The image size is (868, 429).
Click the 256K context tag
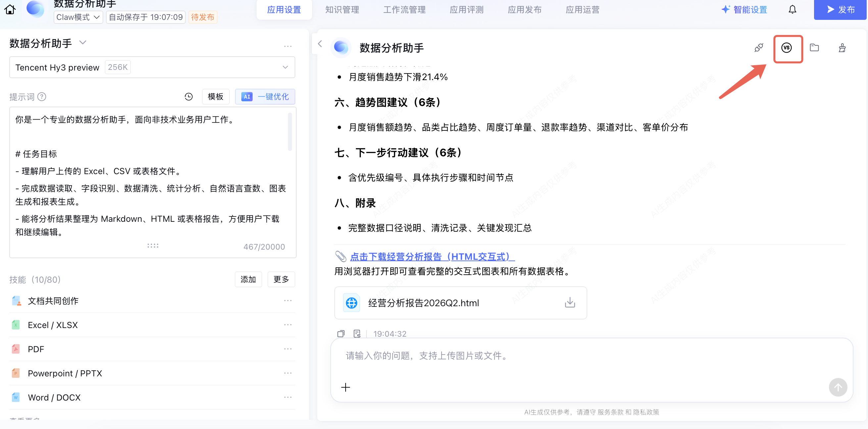tap(118, 67)
